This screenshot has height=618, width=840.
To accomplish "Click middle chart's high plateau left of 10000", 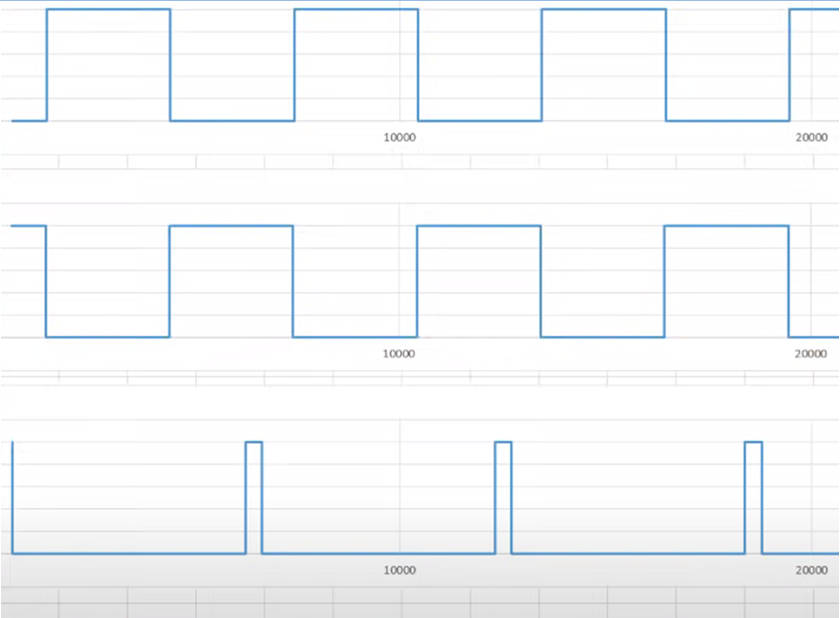I will tap(232, 226).
